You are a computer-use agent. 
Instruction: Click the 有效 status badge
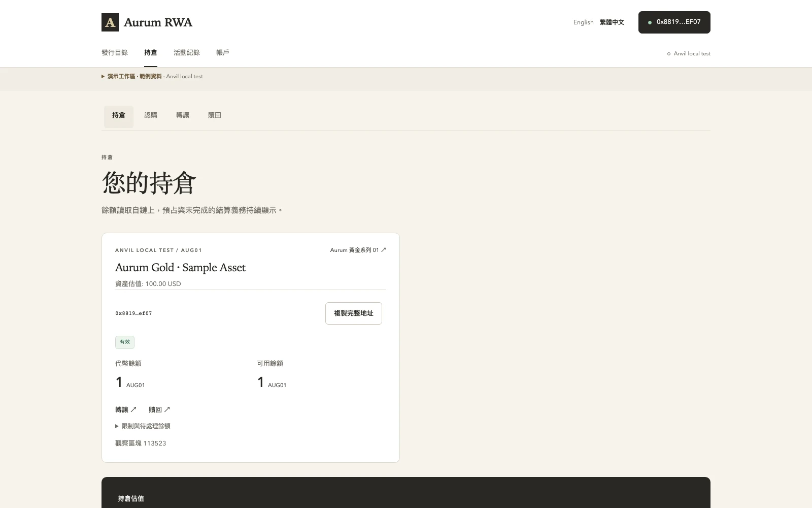[125, 342]
